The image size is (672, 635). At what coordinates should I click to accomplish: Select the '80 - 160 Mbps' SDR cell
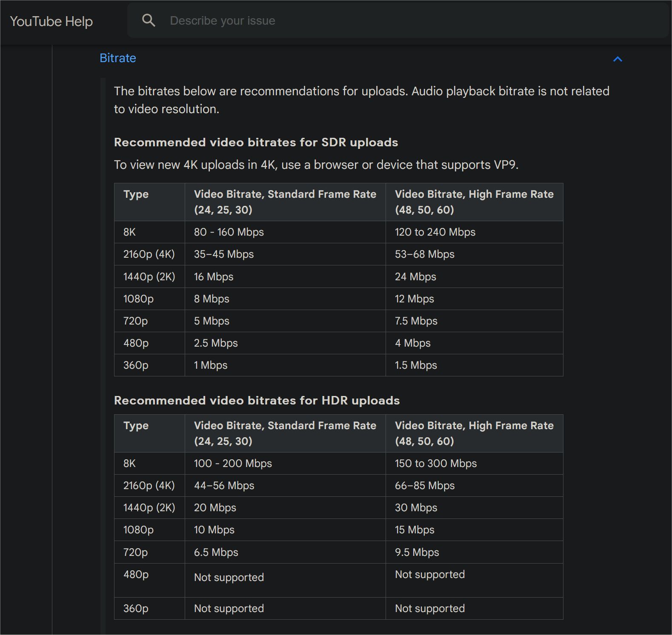pyautogui.click(x=229, y=232)
